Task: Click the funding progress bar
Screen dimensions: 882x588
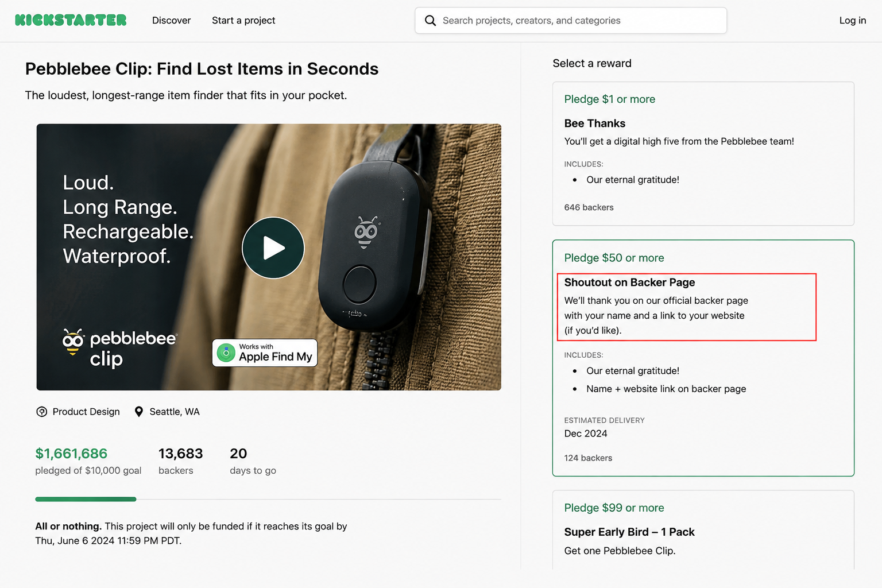Action: pyautogui.click(x=268, y=500)
